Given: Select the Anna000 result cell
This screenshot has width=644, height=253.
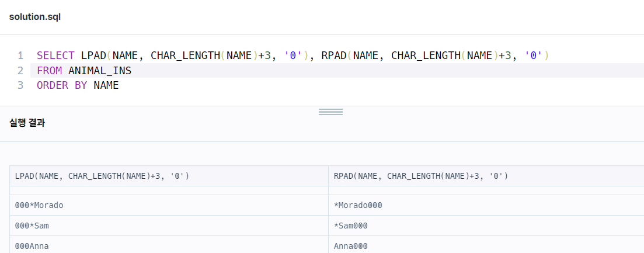Looking at the screenshot, I should (486, 245).
